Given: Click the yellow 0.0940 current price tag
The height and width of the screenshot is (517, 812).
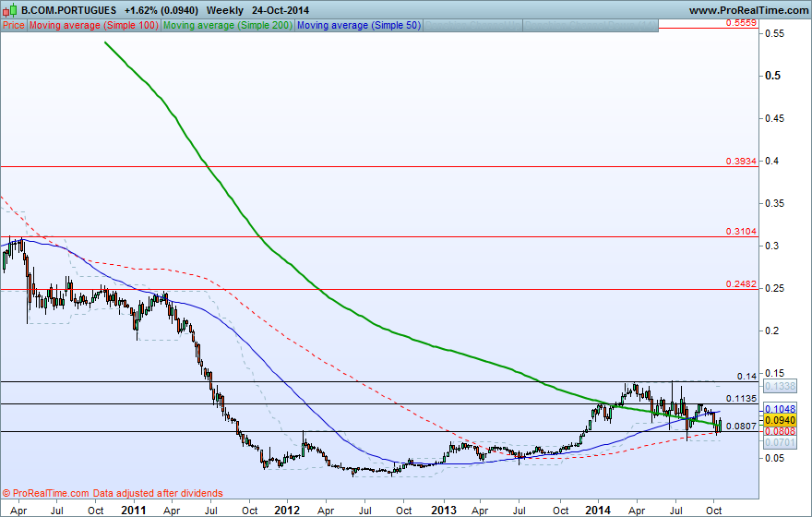Looking at the screenshot, I should point(780,421).
